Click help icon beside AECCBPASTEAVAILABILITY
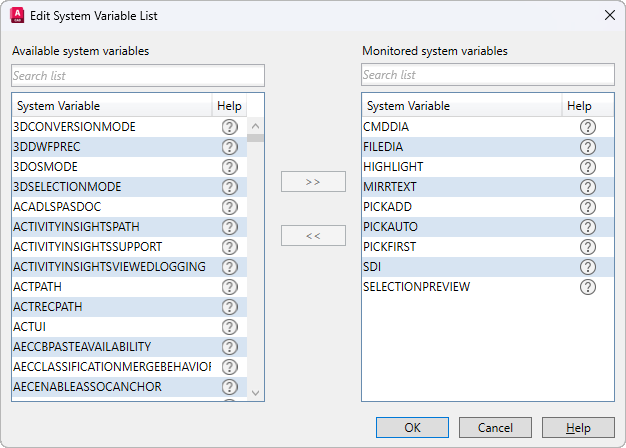Image resolution: width=626 pixels, height=448 pixels. click(229, 347)
